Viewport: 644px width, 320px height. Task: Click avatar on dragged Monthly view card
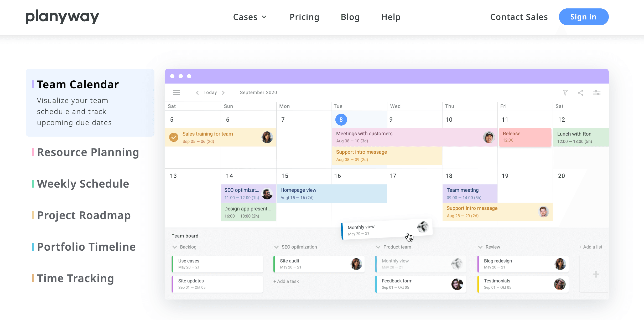pyautogui.click(x=423, y=227)
